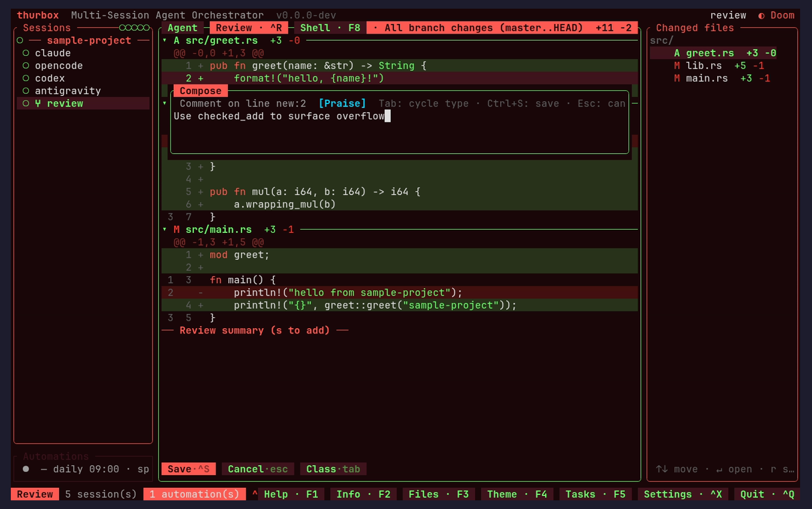Open Tasks F5 in the bottom bar
812x509 pixels.
595,494
